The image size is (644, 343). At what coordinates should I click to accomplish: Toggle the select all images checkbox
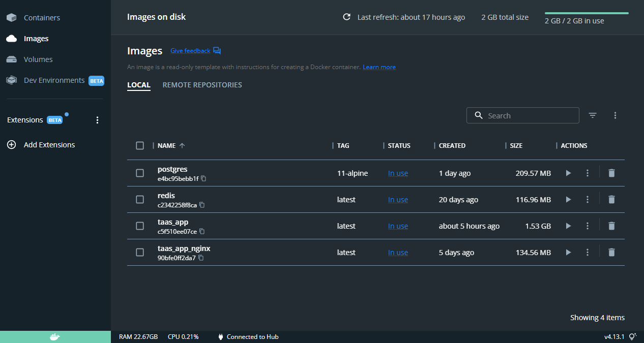(x=140, y=146)
